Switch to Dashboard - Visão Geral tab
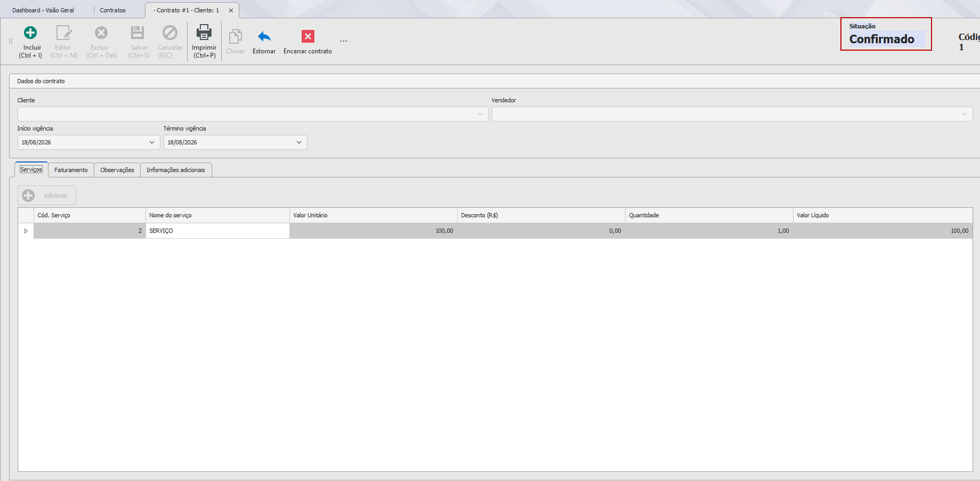Screen dimensions: 980x481 [43, 10]
